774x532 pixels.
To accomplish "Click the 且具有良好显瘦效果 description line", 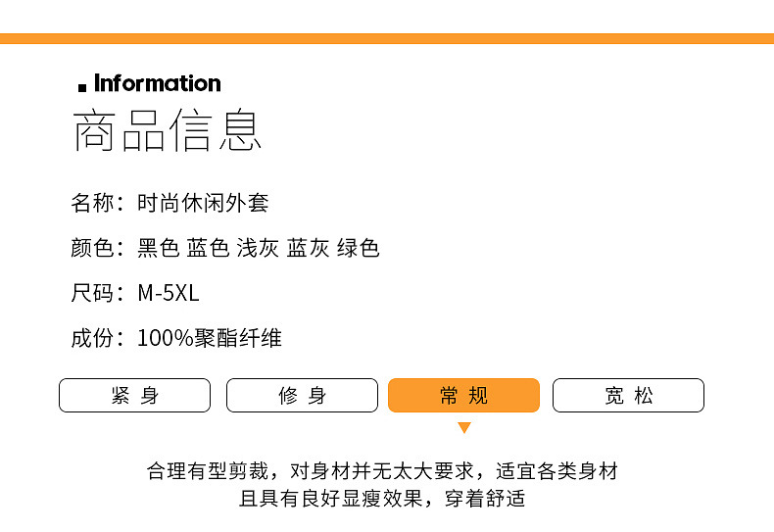I will [382, 499].
